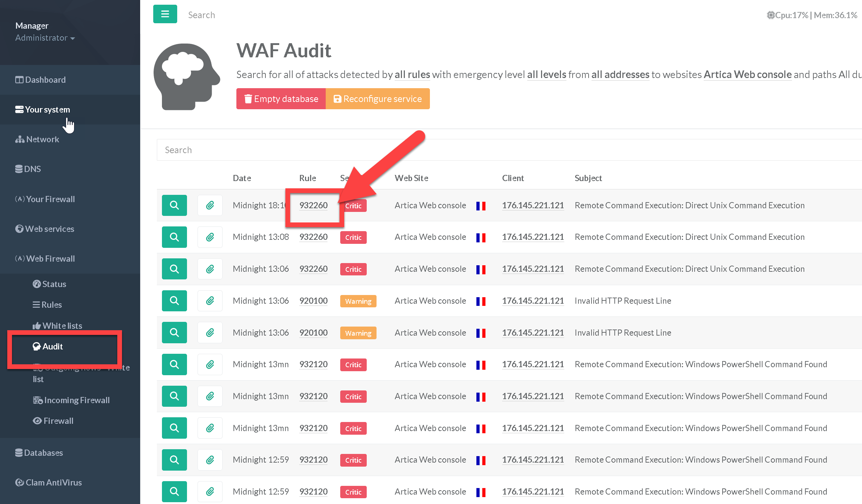Expand the Administrator dropdown

(45, 38)
